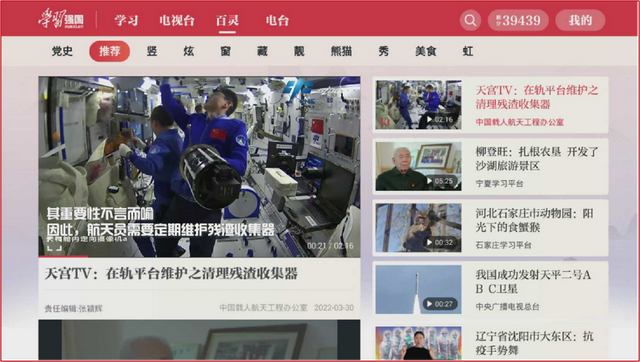Select the 百灵 tab
Image resolution: width=640 pixels, height=362 pixels.
click(227, 20)
